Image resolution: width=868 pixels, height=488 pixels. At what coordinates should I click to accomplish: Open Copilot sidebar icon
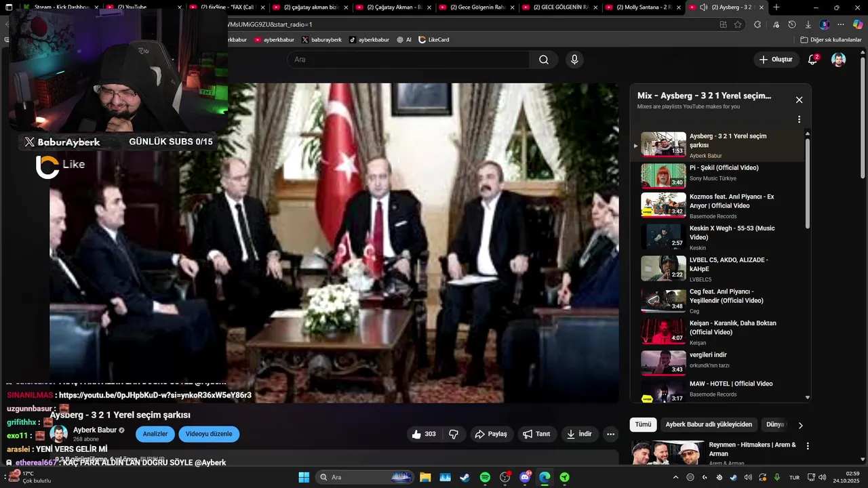pyautogui.click(x=857, y=24)
